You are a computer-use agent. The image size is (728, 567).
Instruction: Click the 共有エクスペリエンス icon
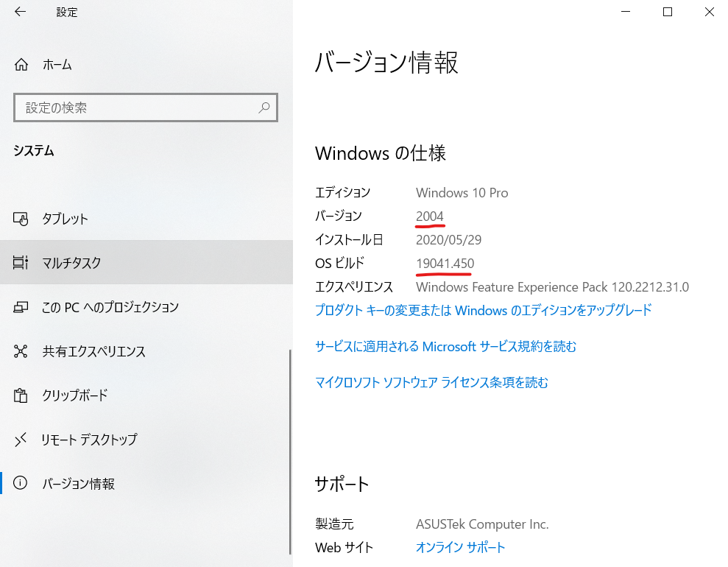(21, 351)
